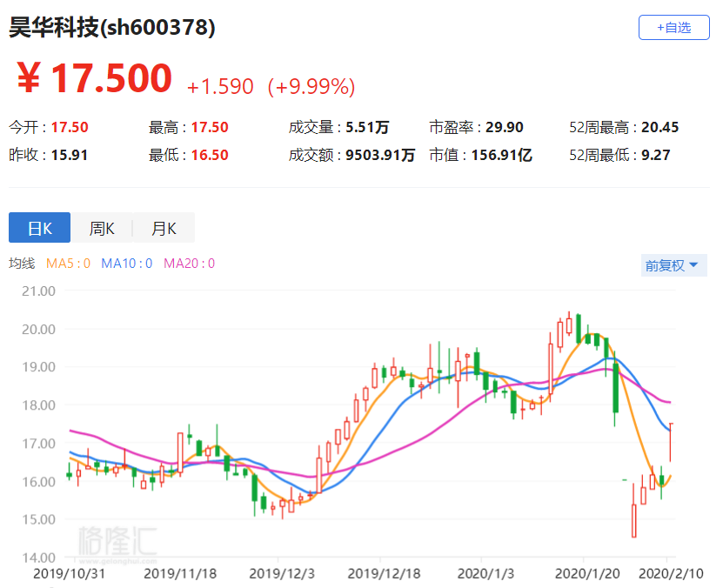The image size is (723, 588).
Task: Select the 日K daily chart tab
Action: (40, 228)
